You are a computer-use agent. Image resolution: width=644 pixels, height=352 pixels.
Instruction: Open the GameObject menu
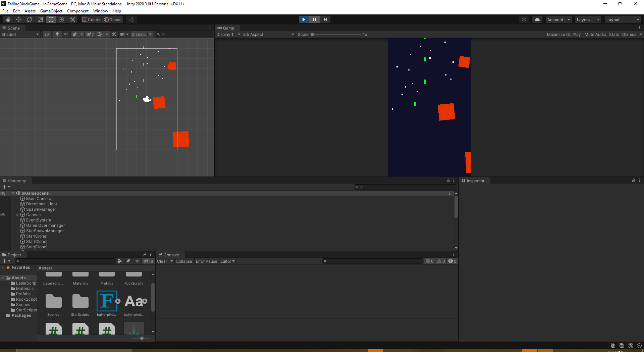coord(51,11)
